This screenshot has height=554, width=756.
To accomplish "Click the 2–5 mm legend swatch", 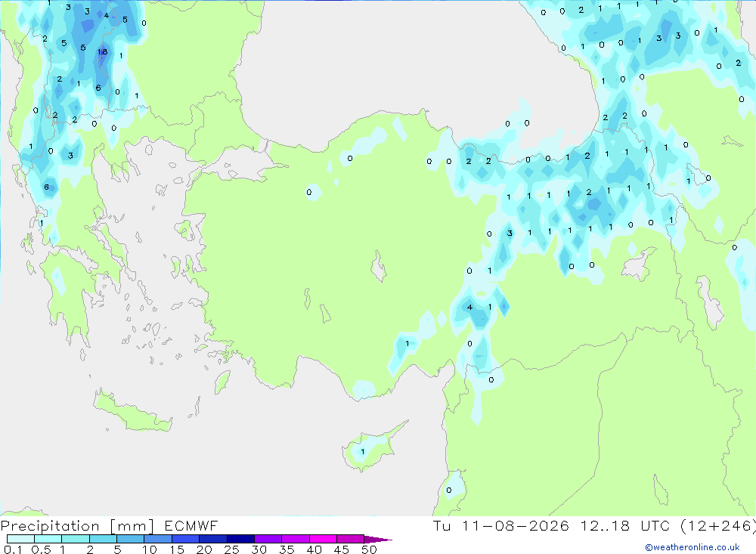I will coord(103,539).
